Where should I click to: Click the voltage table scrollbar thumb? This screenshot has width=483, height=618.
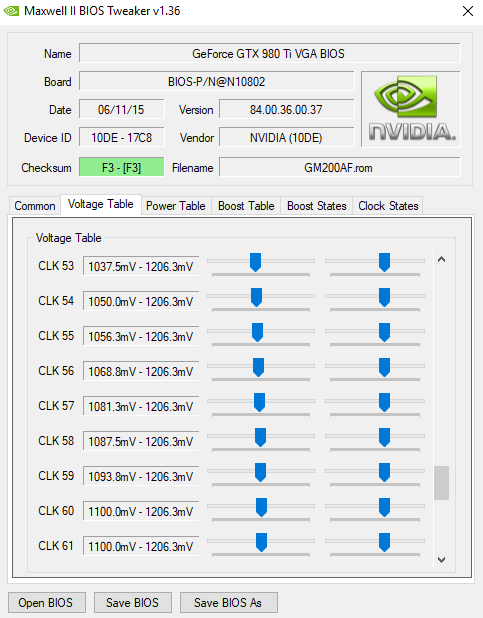click(442, 483)
